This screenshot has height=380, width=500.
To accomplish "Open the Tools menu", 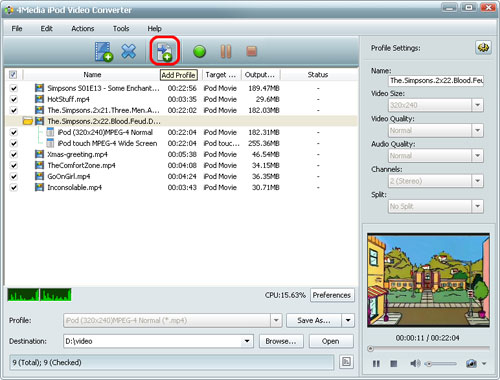I will pyautogui.click(x=121, y=28).
